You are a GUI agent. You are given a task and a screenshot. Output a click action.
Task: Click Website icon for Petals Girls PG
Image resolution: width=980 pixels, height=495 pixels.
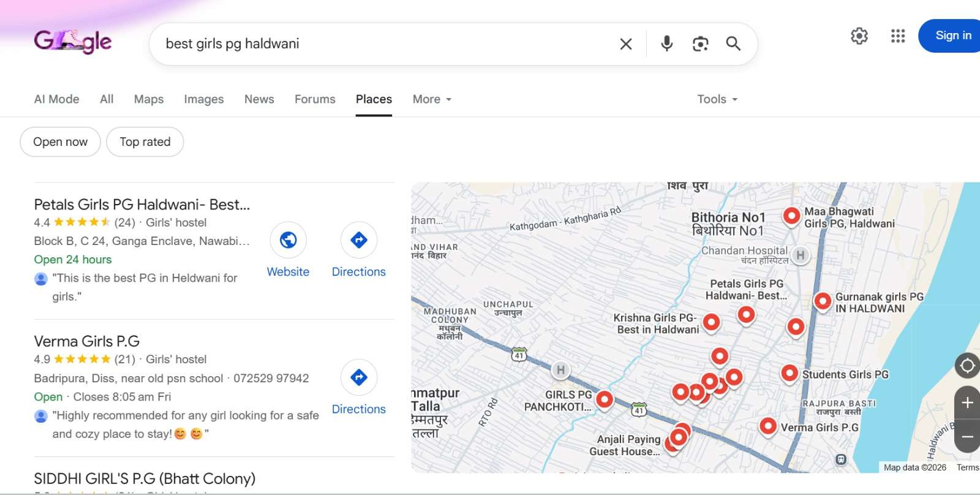tap(288, 240)
